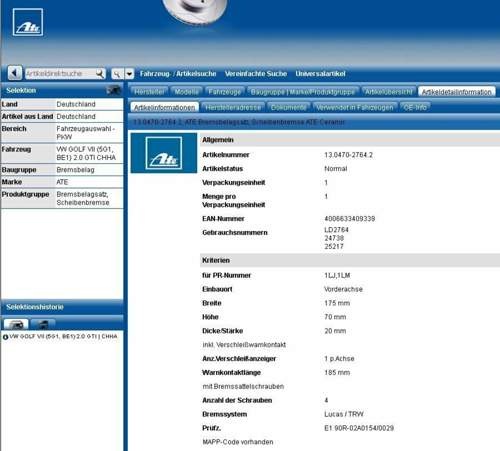The image size is (500, 451).
Task: Click the MAPP-Code vorhanden note
Action: (238, 442)
